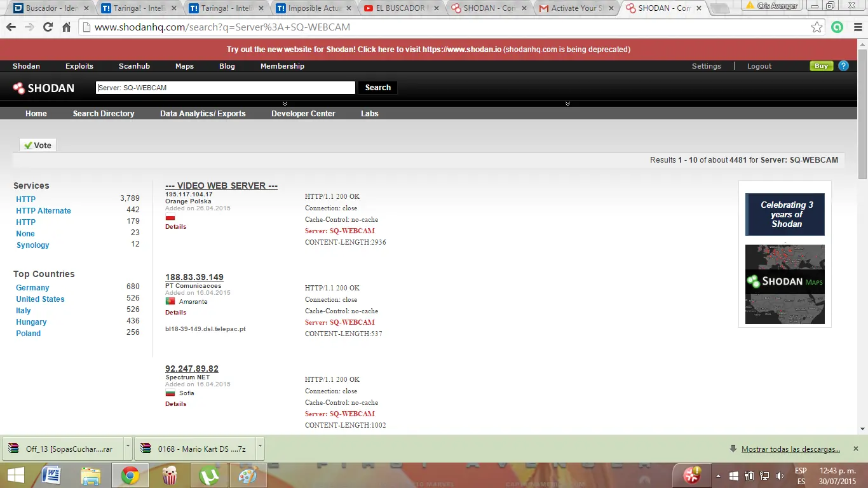
Task: Open the Exploits menu item
Action: pyautogui.click(x=79, y=66)
